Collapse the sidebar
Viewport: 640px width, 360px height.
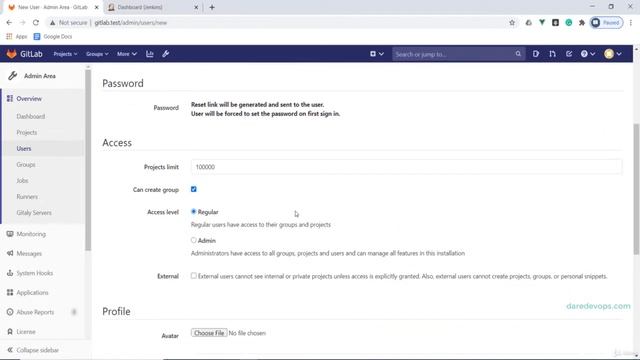click(x=33, y=350)
